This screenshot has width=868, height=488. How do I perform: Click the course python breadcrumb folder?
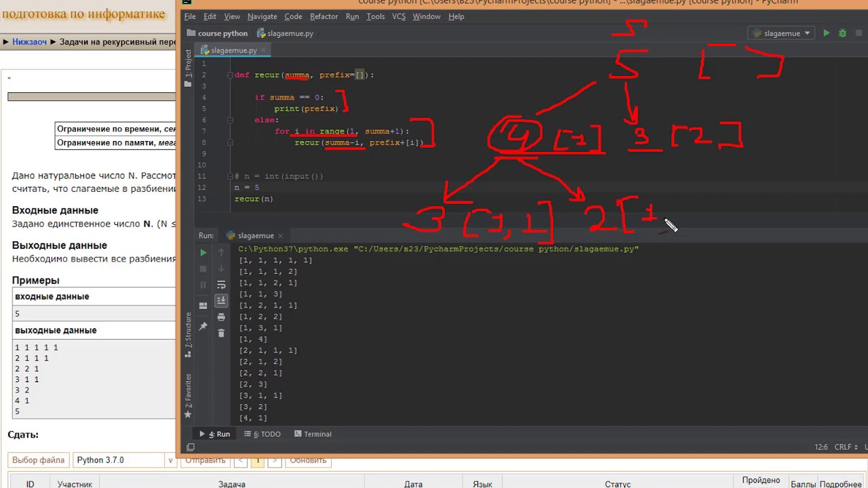click(217, 33)
